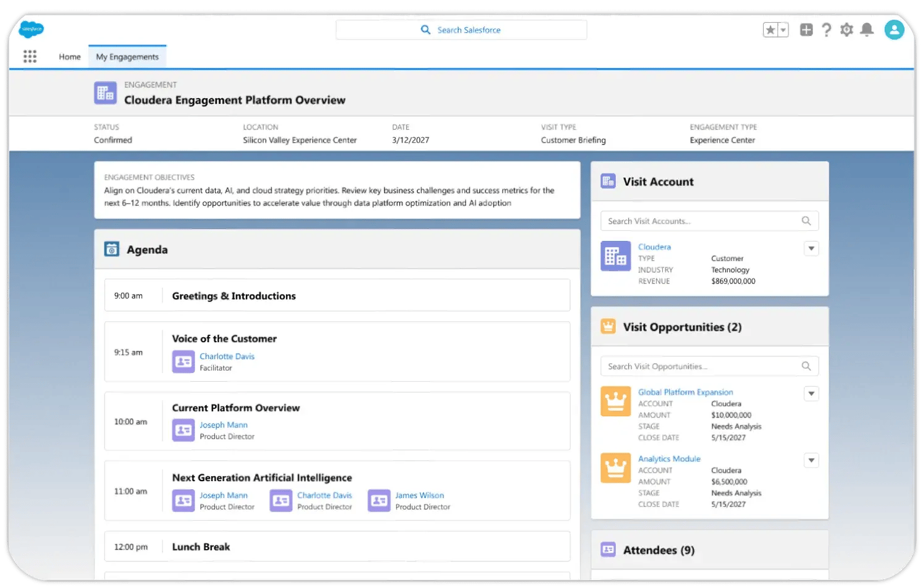Click the Search Visit Accounts field
The height and width of the screenshot is (588, 923).
coord(710,221)
